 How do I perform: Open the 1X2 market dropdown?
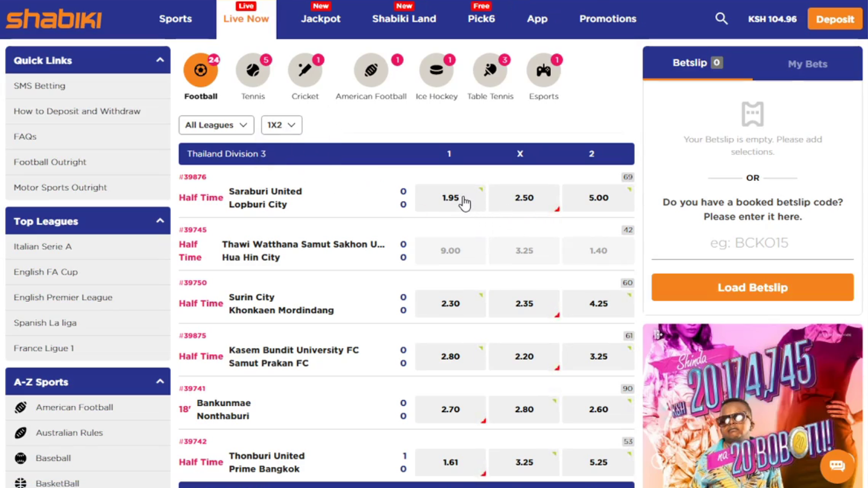[x=281, y=125]
